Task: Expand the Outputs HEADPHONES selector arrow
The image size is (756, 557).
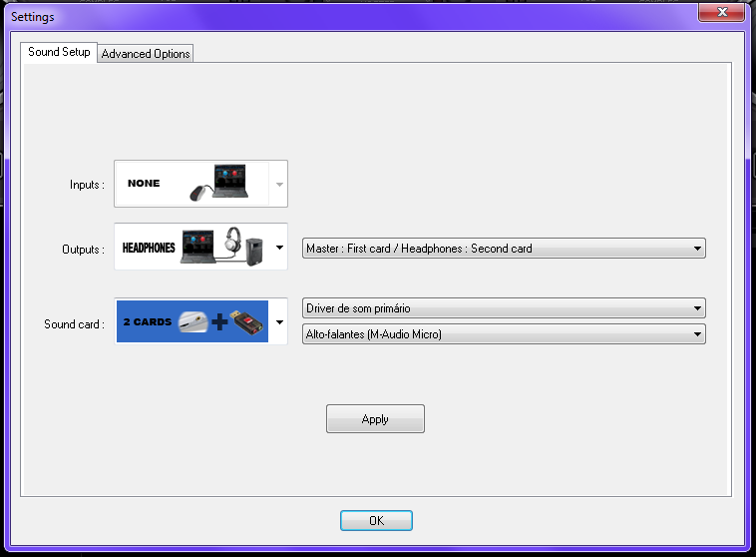Action: (279, 248)
